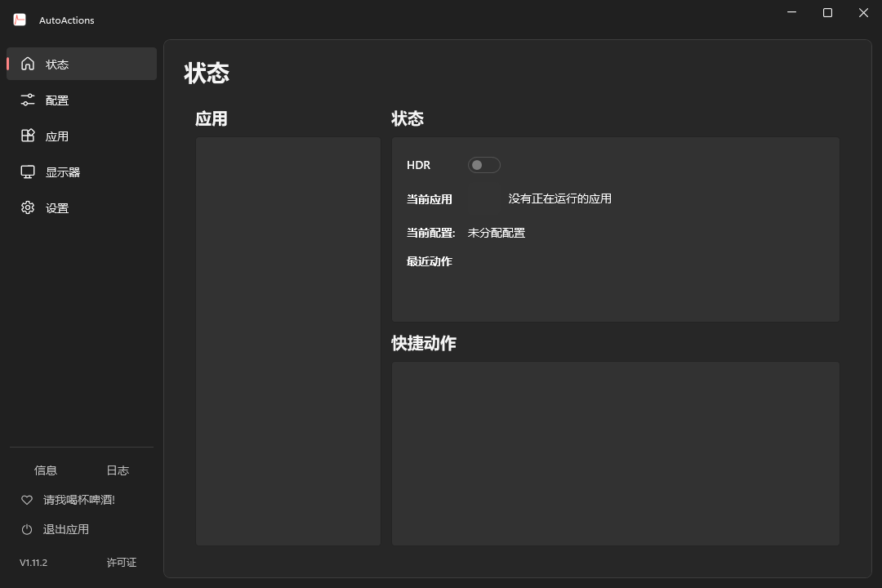
Task: Click the gear icon beside 设置
Action: (x=28, y=207)
